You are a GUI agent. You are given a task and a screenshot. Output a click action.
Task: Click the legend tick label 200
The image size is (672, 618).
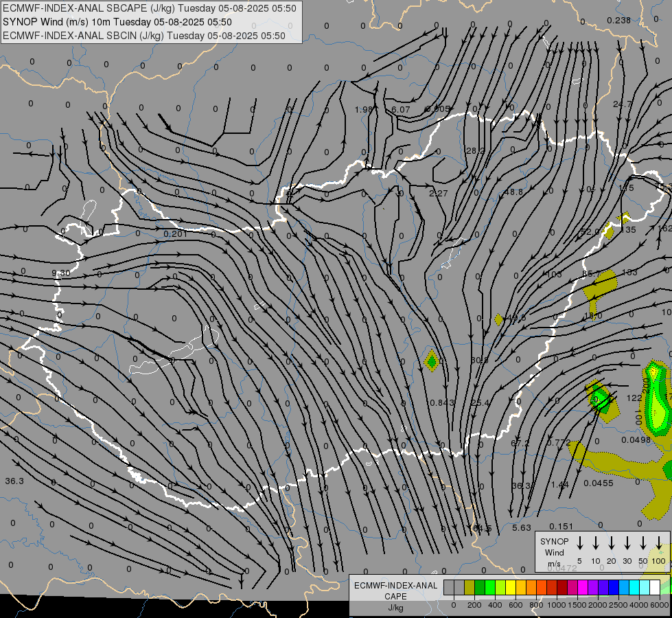(x=474, y=605)
